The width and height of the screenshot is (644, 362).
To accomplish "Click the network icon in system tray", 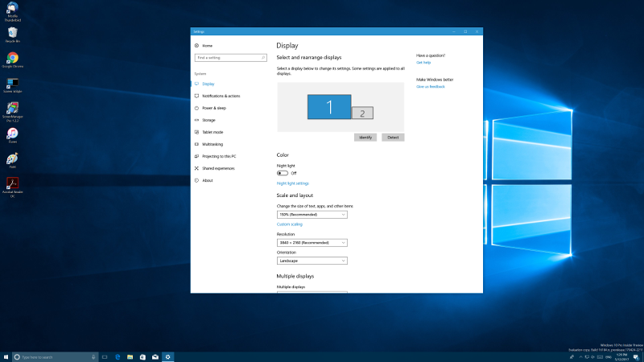I will click(x=587, y=357).
